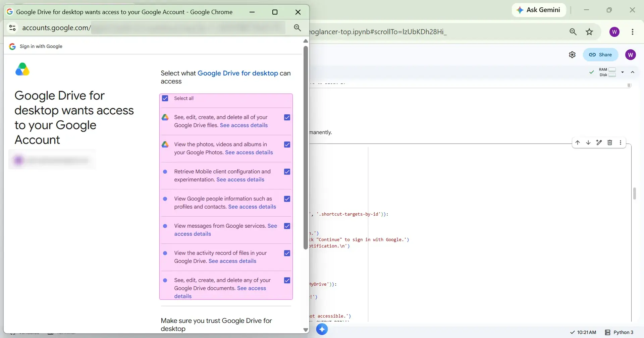
Task: Uncheck Google people information checkbox
Action: 287,199
